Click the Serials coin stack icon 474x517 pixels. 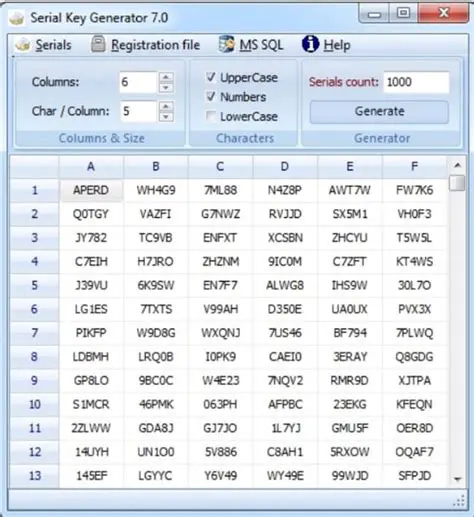tap(23, 45)
